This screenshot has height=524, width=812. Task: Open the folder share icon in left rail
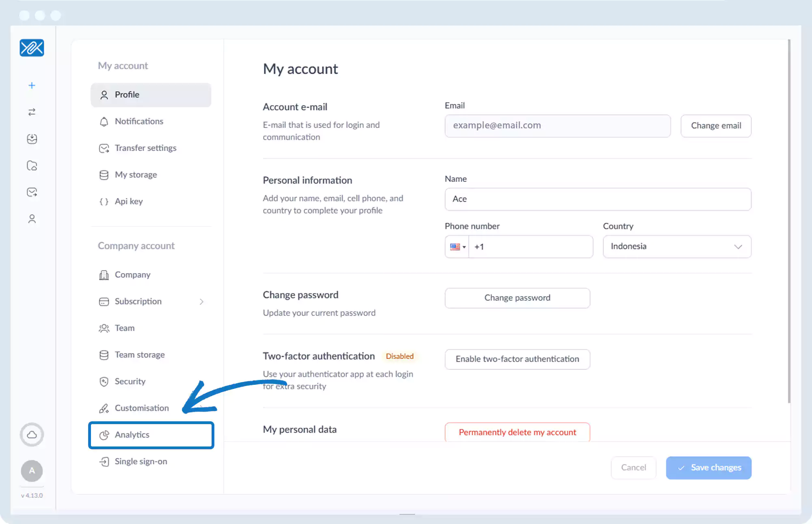(x=32, y=166)
